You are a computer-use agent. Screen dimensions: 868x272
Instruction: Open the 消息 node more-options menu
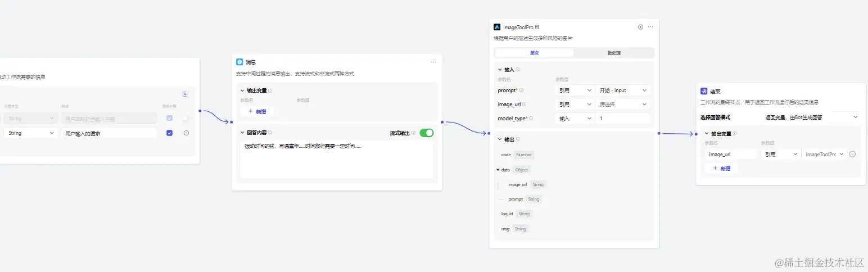click(x=433, y=62)
